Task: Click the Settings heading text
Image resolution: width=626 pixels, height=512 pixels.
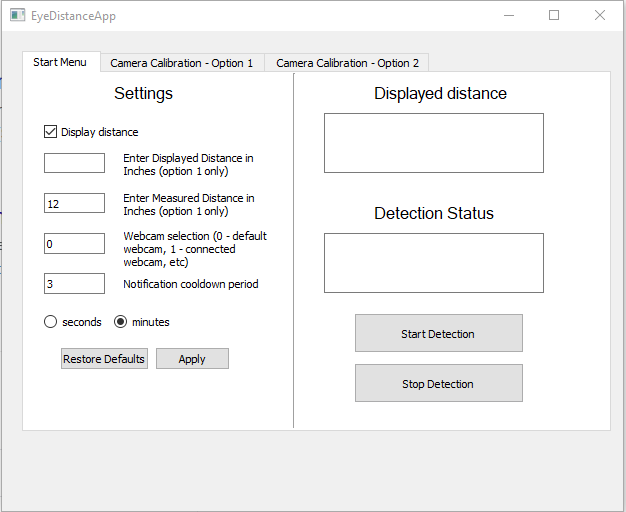Action: click(143, 93)
